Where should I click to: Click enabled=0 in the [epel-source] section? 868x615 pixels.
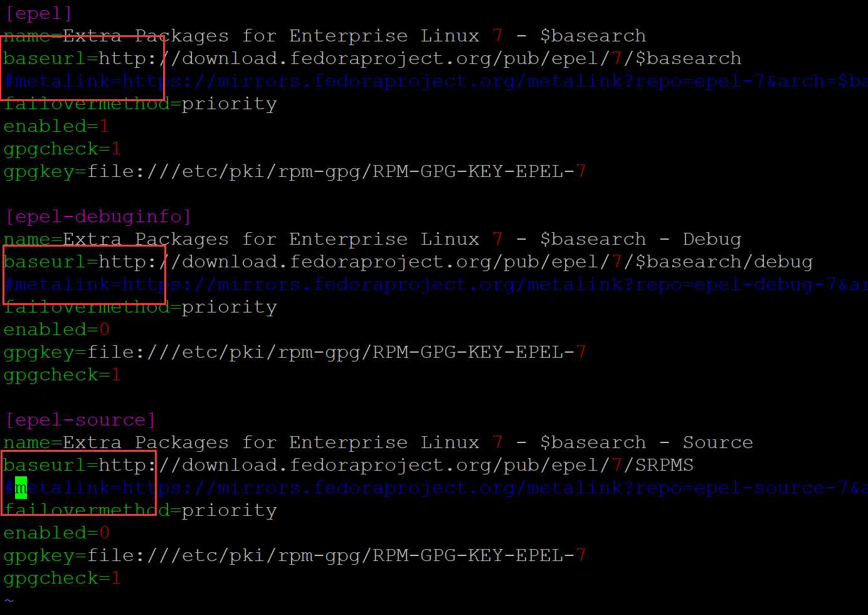coord(56,533)
